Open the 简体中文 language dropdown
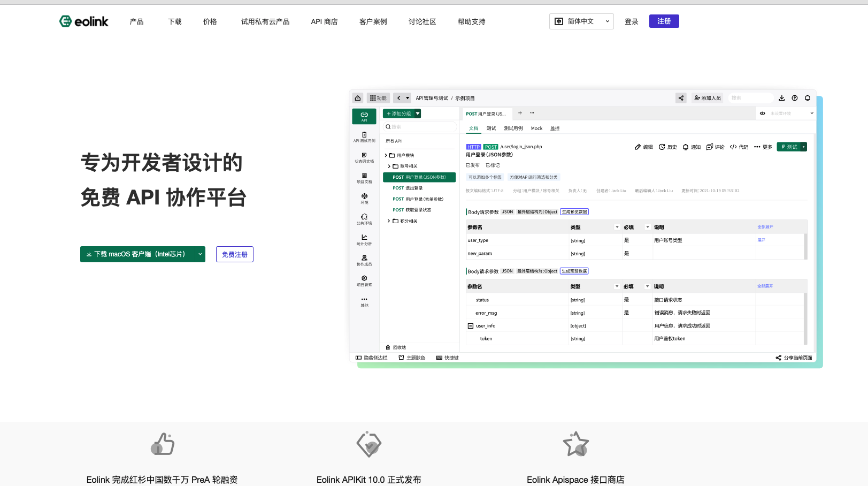Screen dimensions: 868x486 [x=581, y=21]
